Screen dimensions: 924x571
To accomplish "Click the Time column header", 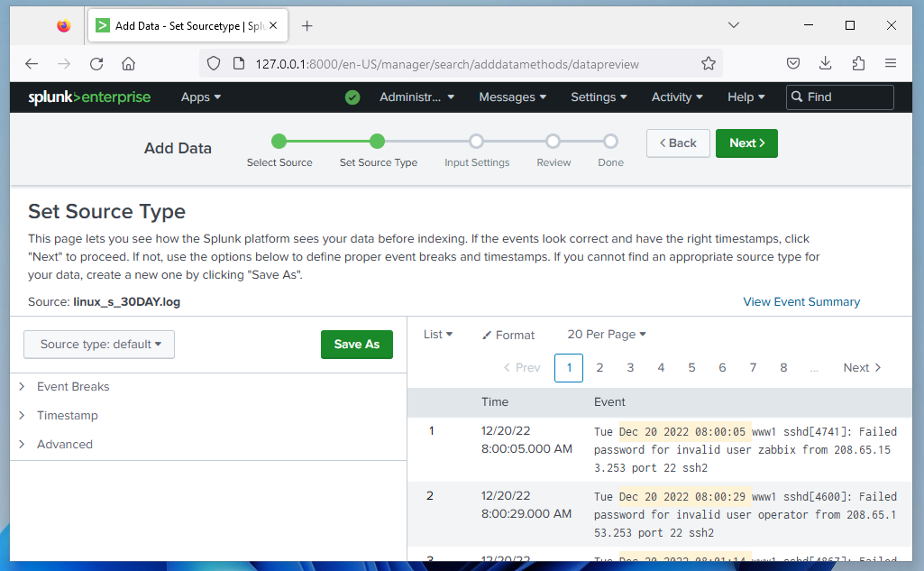I will click(495, 402).
